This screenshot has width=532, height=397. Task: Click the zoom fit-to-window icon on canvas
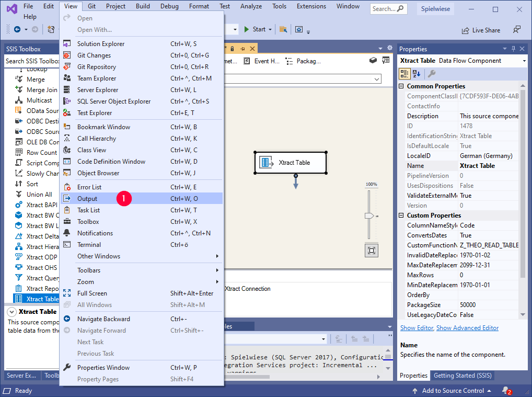[371, 251]
